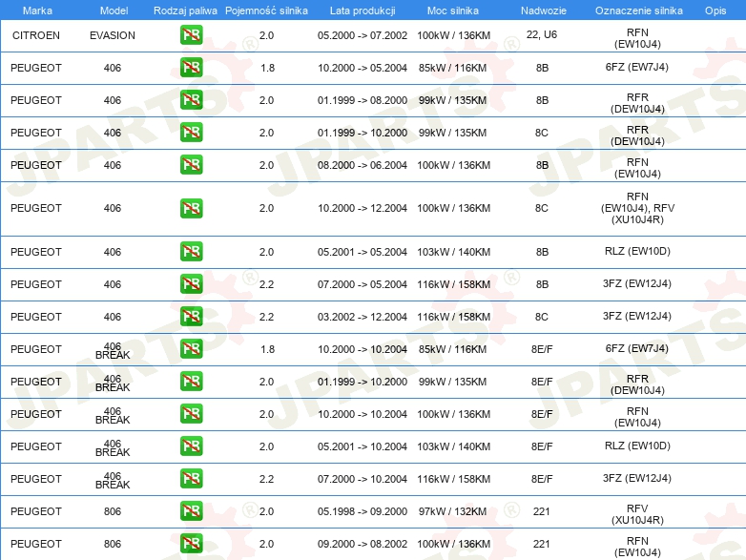Click the Rodzaj paliwa column header
746x560 pixels.
point(185,10)
